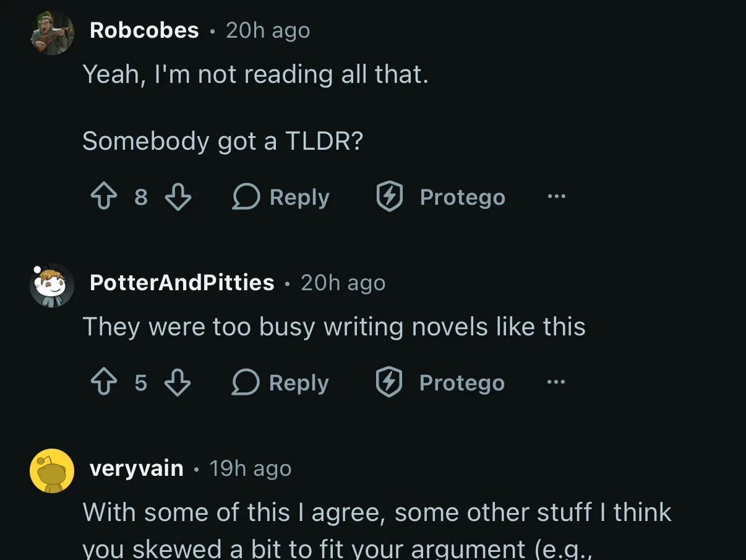Image resolution: width=746 pixels, height=560 pixels.
Task: Open more options for PotterAndPitties' comment
Action: (557, 382)
